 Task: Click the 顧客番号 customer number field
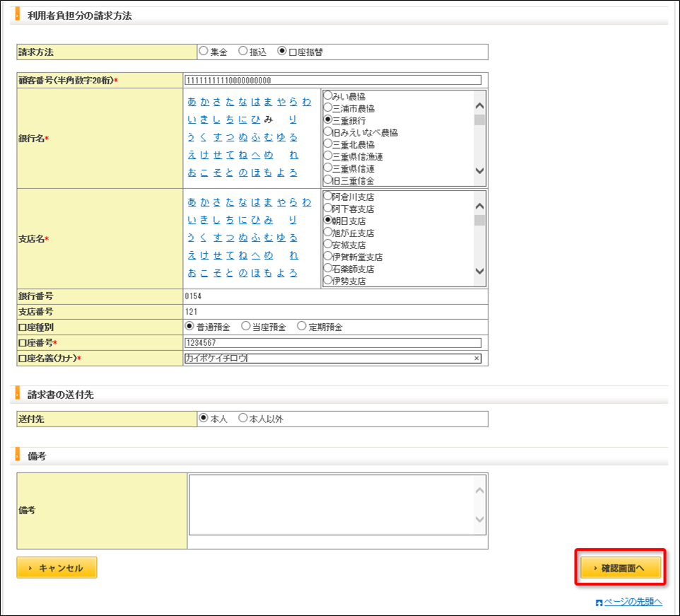[x=333, y=80]
